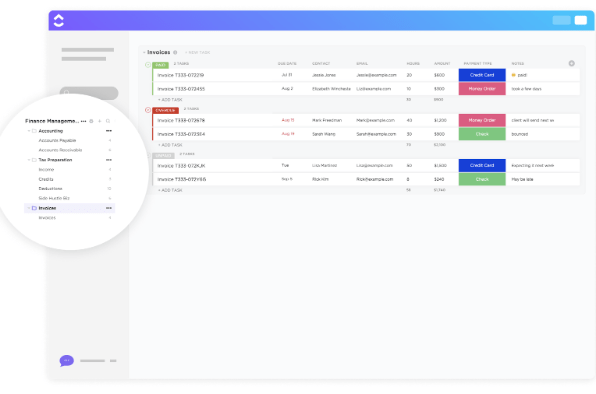This screenshot has height=394, width=596.
Task: Open task Invoice T335-072219
Action: tap(181, 75)
